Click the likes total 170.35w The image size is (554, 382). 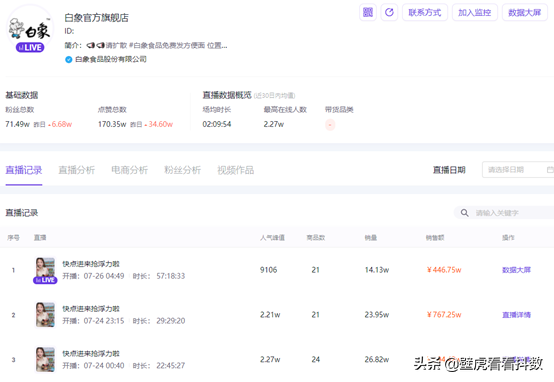112,124
